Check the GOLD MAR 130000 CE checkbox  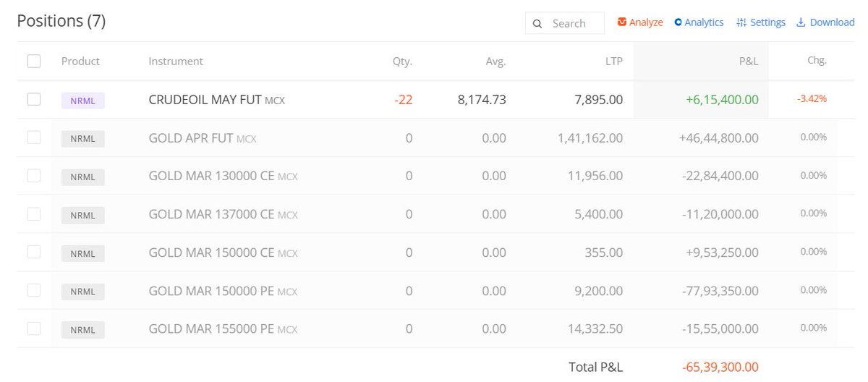pos(34,175)
